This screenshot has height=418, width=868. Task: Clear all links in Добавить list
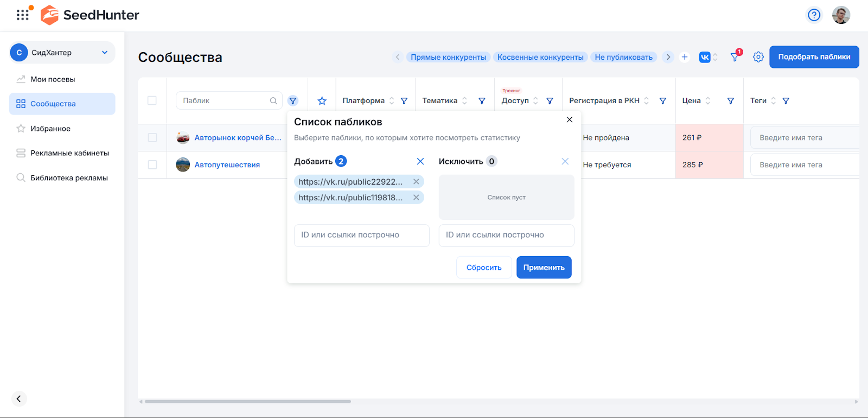[x=420, y=161]
